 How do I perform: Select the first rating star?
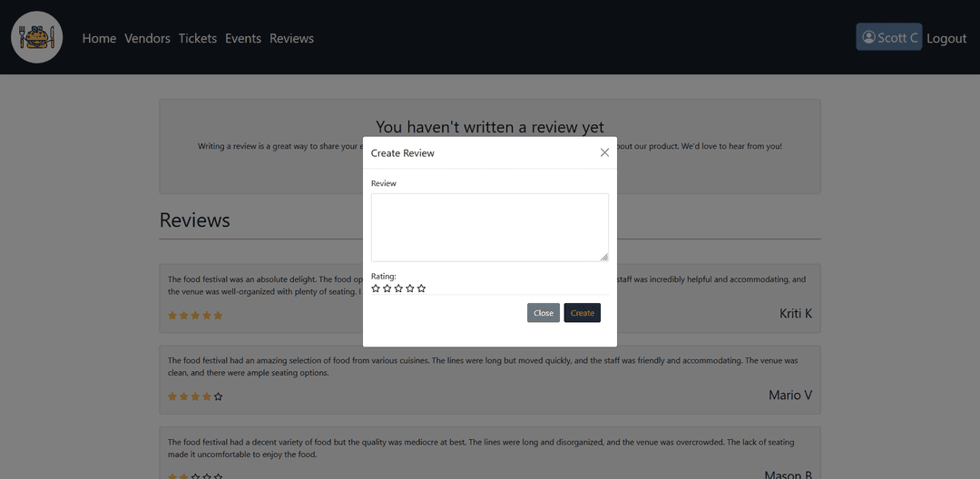point(376,288)
